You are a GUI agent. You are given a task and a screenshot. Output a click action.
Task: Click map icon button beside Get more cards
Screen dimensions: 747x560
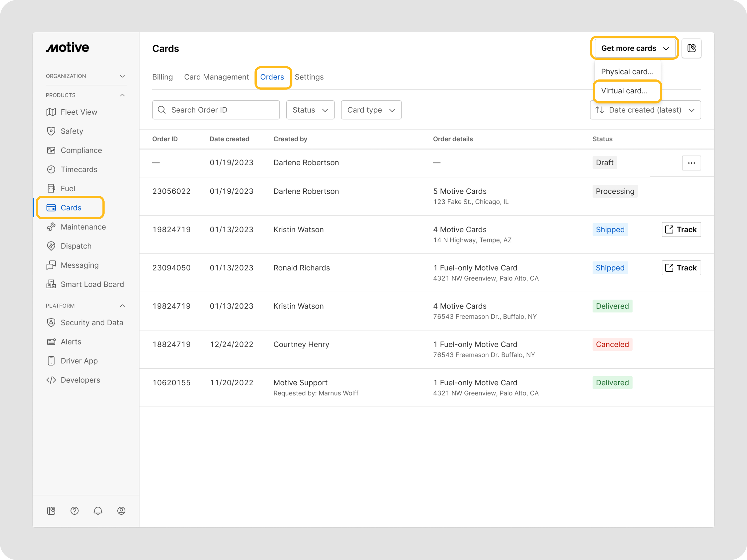pyautogui.click(x=691, y=48)
